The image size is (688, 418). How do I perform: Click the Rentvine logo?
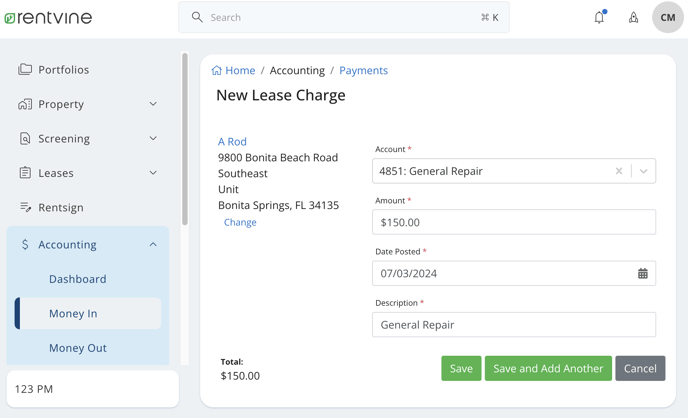coord(48,18)
